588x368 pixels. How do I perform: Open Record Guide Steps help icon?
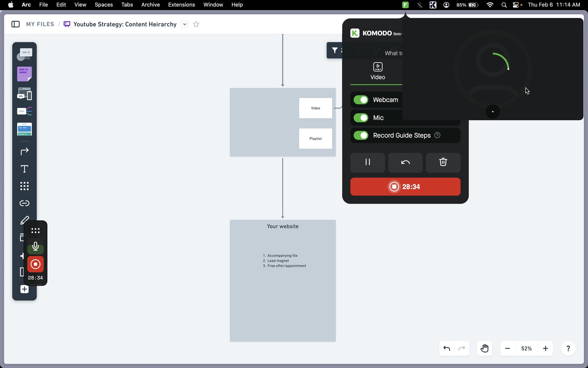click(x=437, y=135)
